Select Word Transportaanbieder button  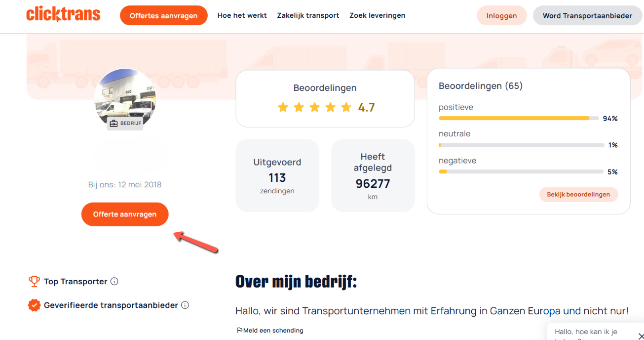click(x=587, y=16)
